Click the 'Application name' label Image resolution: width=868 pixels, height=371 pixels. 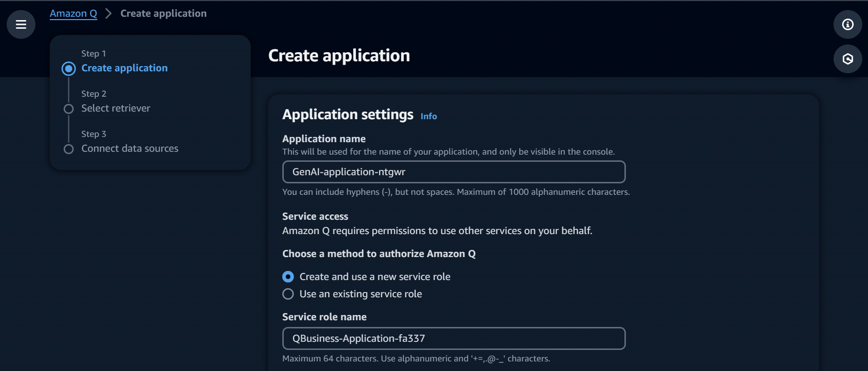point(324,139)
